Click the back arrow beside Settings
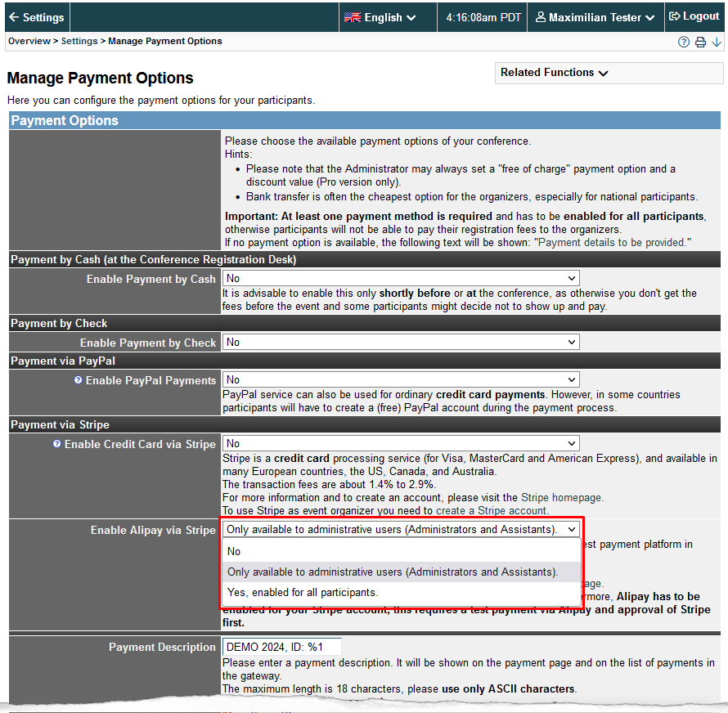 [14, 17]
